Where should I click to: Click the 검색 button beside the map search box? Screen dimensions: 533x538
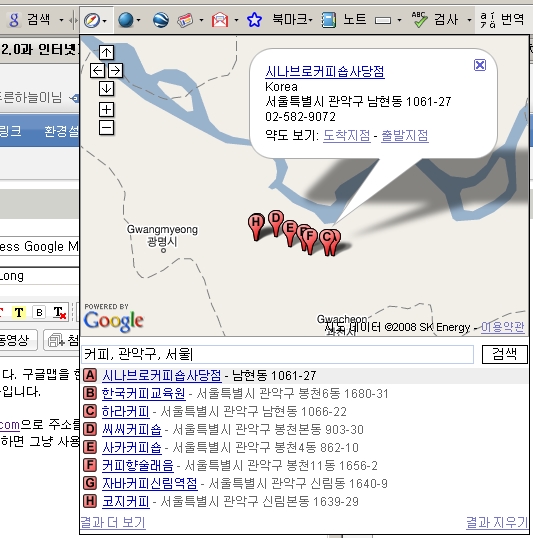pos(504,354)
